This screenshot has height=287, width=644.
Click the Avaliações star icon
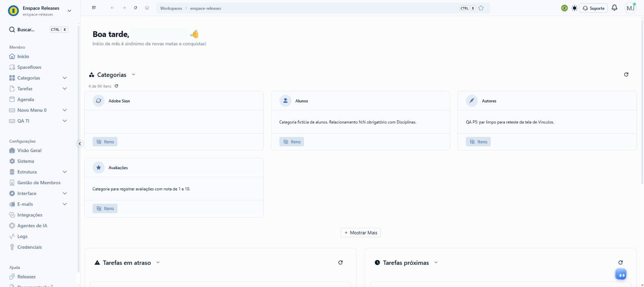99,168
